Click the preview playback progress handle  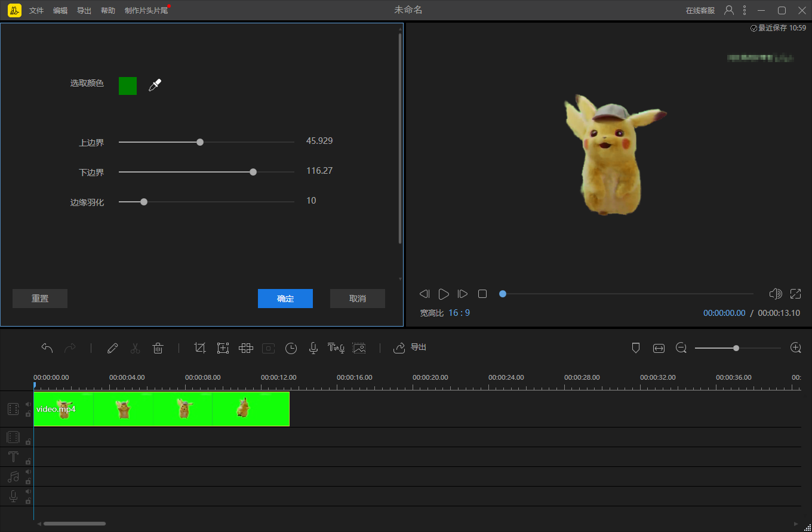pyautogui.click(x=503, y=294)
